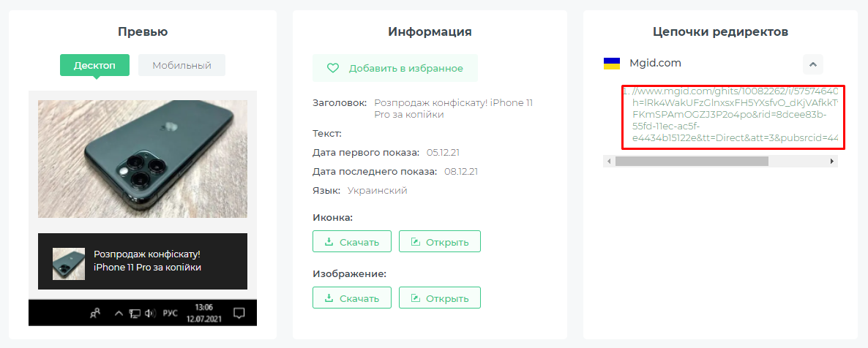Click open icon under Иконка section

(415, 242)
